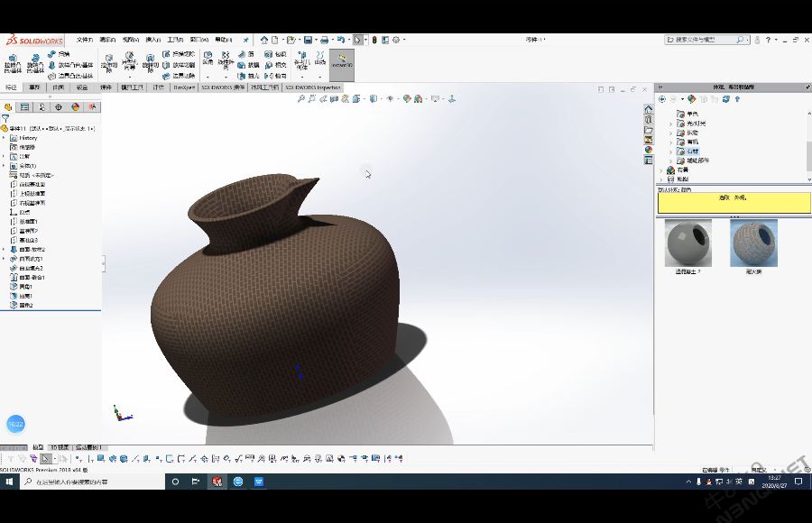This screenshot has width=812, height=523.
Task: Select the Boundary Boss/Base tool
Action: coord(71,76)
